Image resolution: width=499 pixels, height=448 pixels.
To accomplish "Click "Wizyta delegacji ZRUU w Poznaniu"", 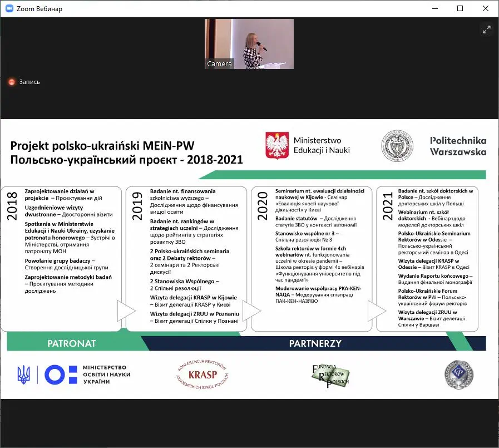I will [195, 314].
